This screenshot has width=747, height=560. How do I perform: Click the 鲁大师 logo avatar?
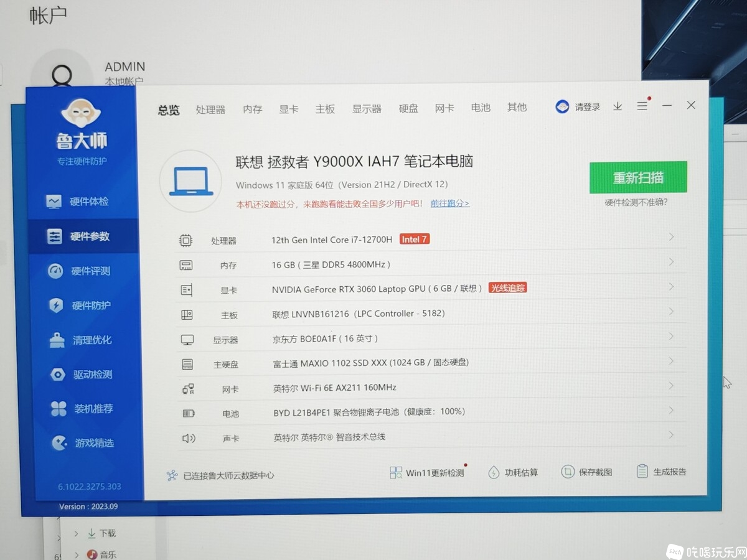[x=82, y=113]
